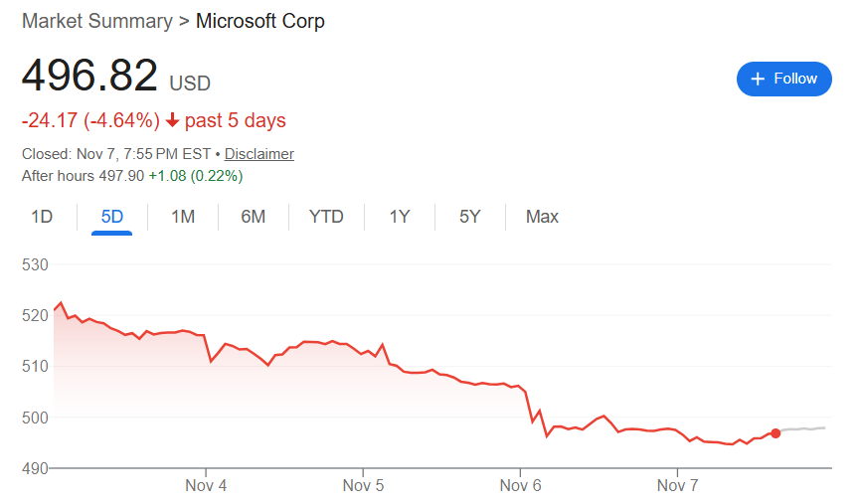861x504 pixels.
Task: Click the Nov 5 date label
Action: click(x=364, y=486)
